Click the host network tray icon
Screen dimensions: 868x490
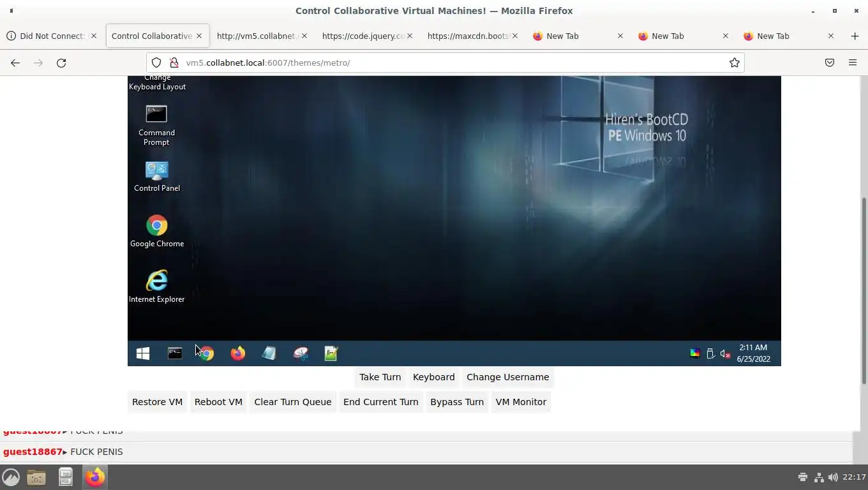click(x=819, y=477)
